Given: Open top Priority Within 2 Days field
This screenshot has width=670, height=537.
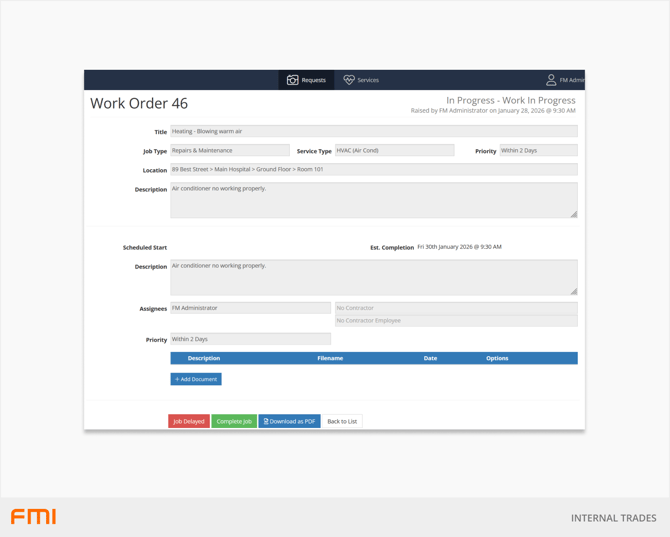Looking at the screenshot, I should click(x=538, y=150).
